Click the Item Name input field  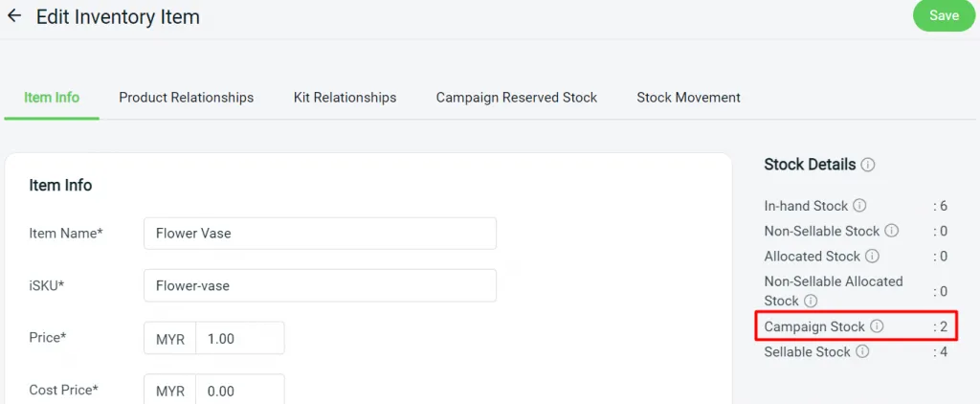[320, 234]
